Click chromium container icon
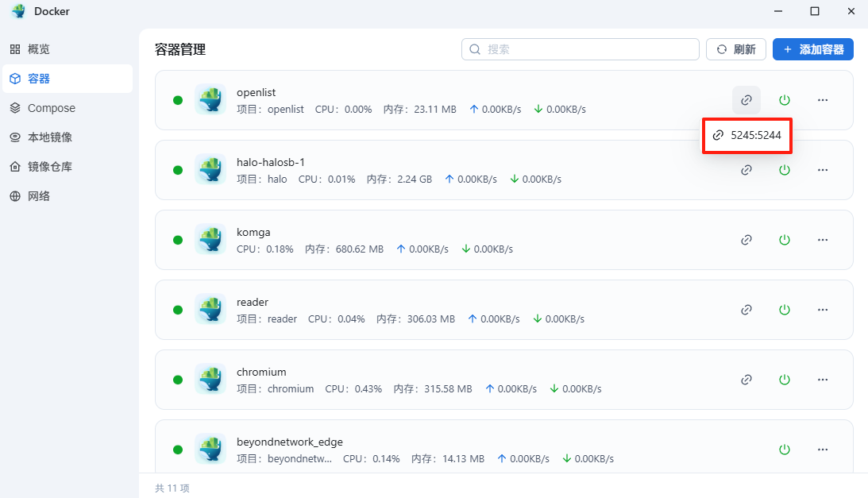 pos(210,379)
